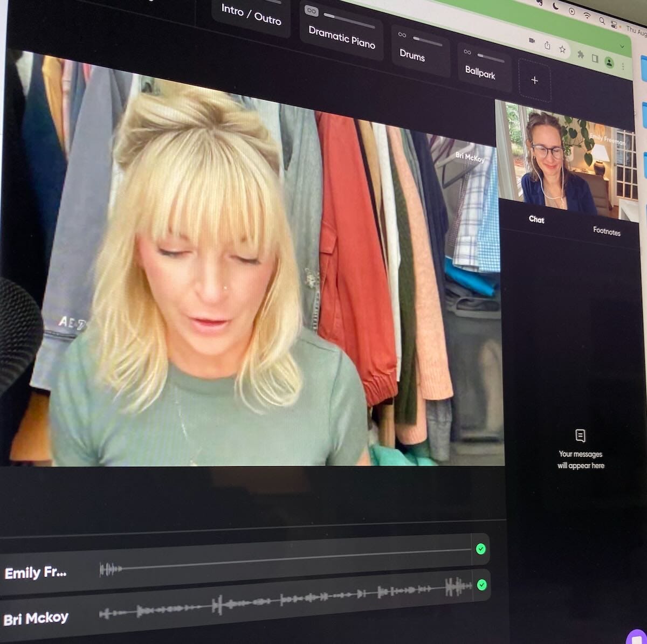
Task: Click Bri McKoy's main video feed
Action: click(252, 259)
